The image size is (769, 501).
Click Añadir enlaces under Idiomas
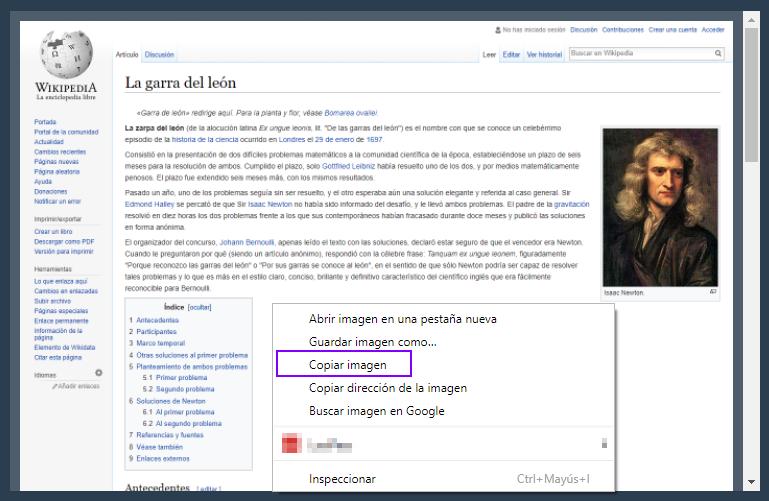coord(76,386)
